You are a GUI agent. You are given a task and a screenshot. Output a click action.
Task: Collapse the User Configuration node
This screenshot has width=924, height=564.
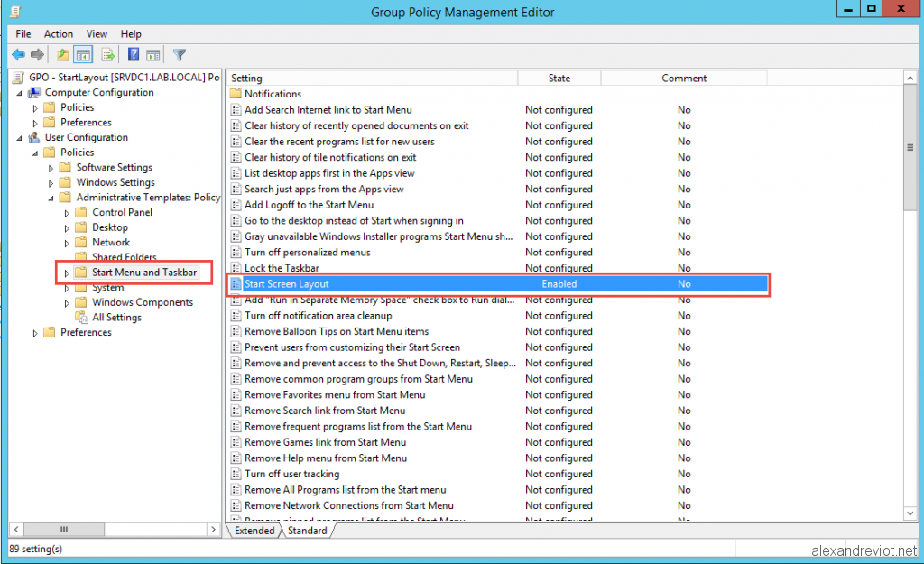19,137
